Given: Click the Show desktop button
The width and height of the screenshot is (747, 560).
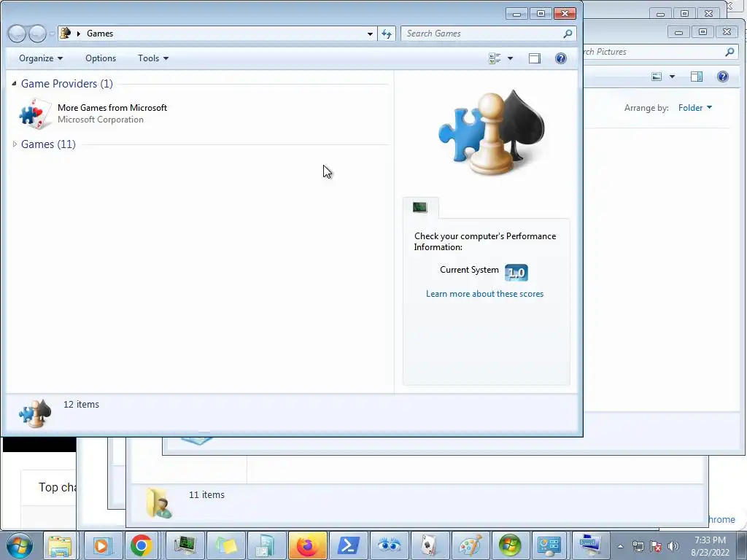Looking at the screenshot, I should pos(742,545).
